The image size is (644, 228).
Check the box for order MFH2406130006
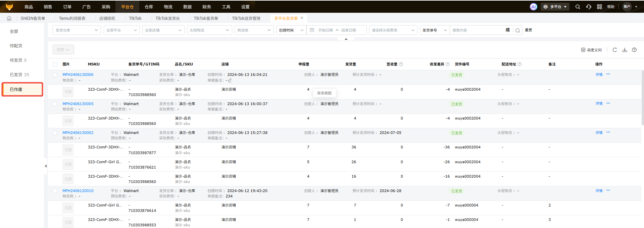click(x=55, y=75)
